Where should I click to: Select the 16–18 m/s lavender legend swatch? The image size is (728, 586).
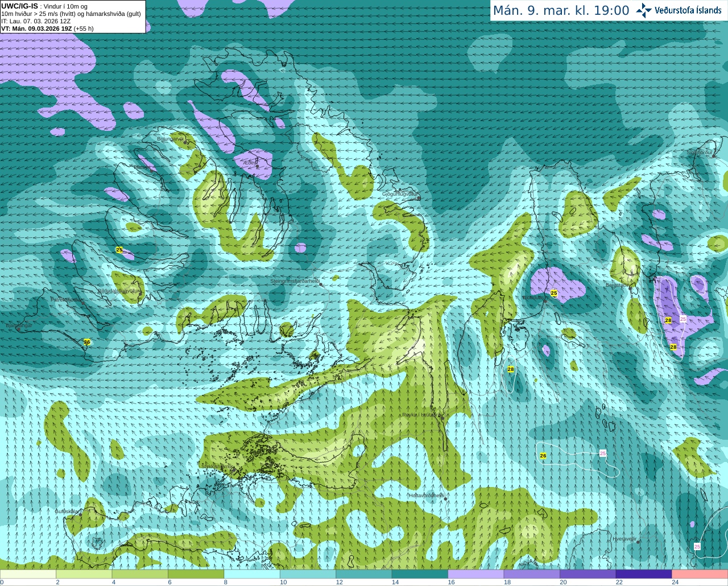pos(476,574)
